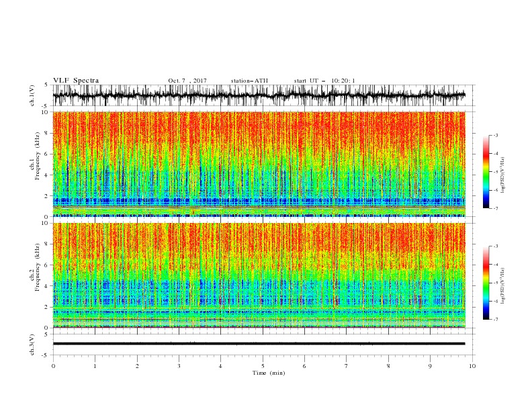
Task: Click the "2" tick on the time axis
Action: tap(137, 366)
